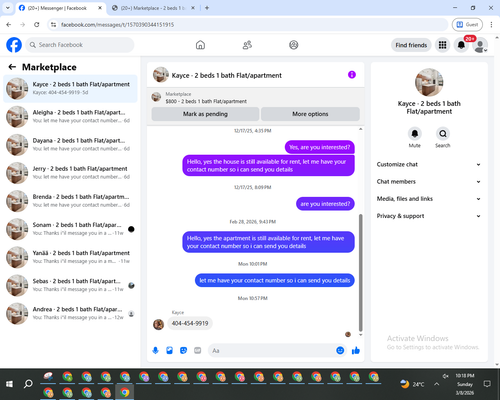This screenshot has height=400, width=500.
Task: Switch to the Marketplace browser tab
Action: [x=153, y=8]
